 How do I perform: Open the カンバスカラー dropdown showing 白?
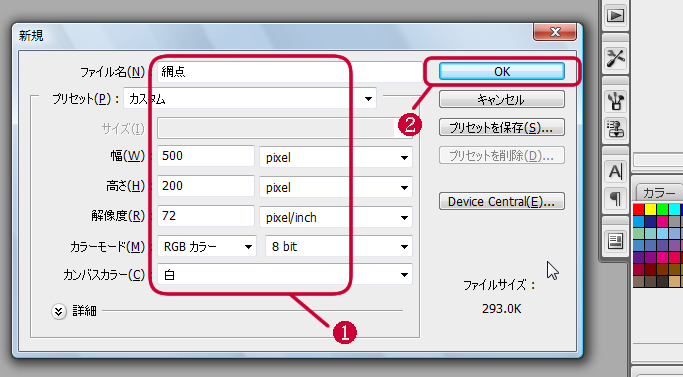point(285,275)
